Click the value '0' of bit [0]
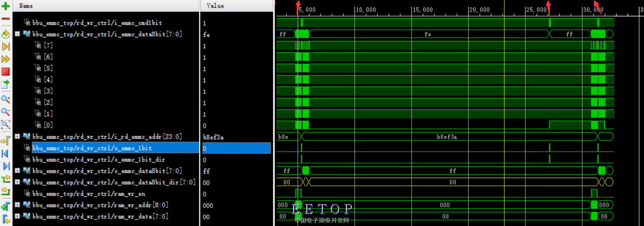This screenshot has height=226, width=644. 204,125
